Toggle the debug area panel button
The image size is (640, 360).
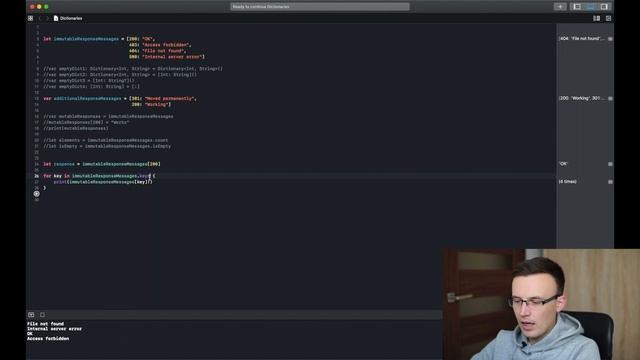[x=591, y=7]
